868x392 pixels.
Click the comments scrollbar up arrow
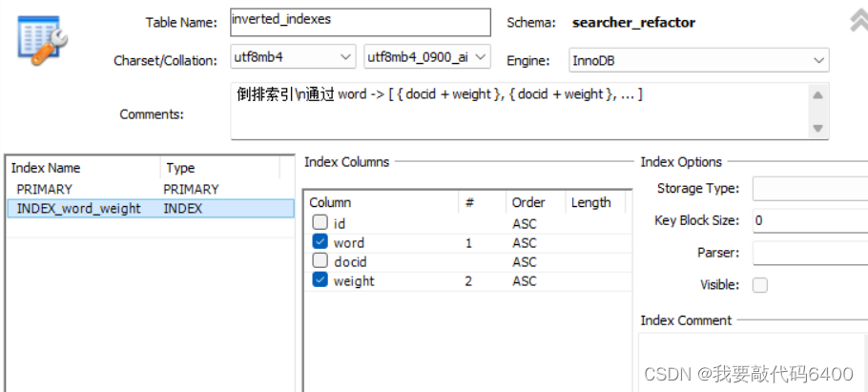pos(817,95)
